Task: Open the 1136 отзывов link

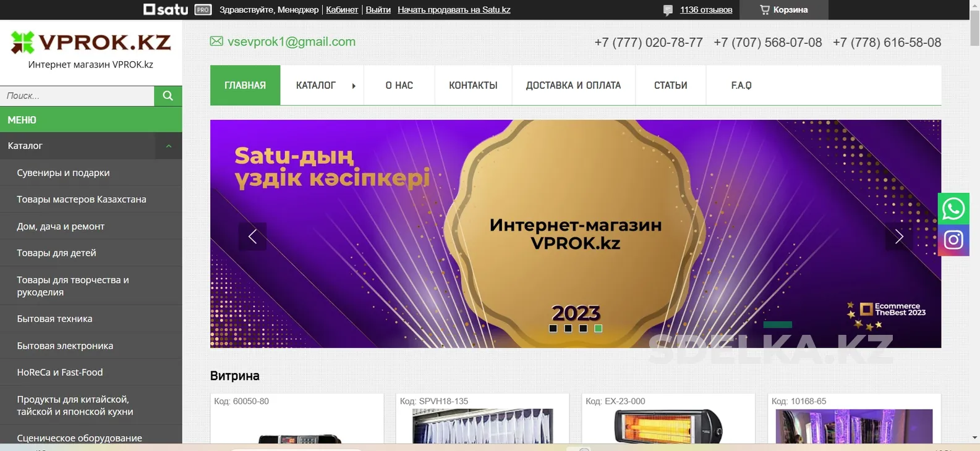Action: point(705,10)
